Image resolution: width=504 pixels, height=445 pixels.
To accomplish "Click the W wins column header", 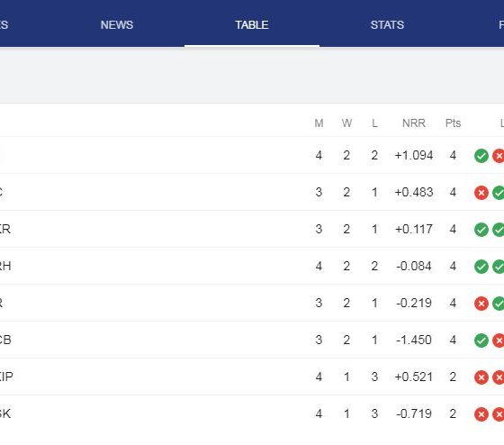I will [346, 123].
